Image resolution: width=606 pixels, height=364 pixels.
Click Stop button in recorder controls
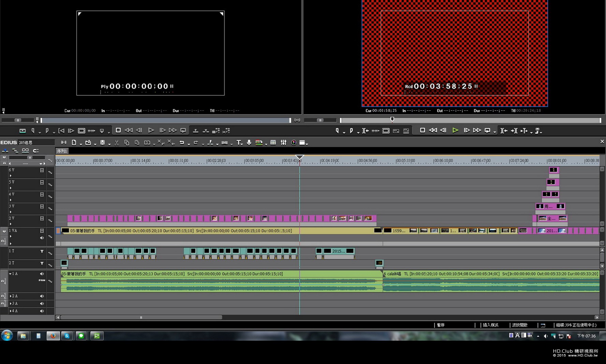(x=422, y=130)
